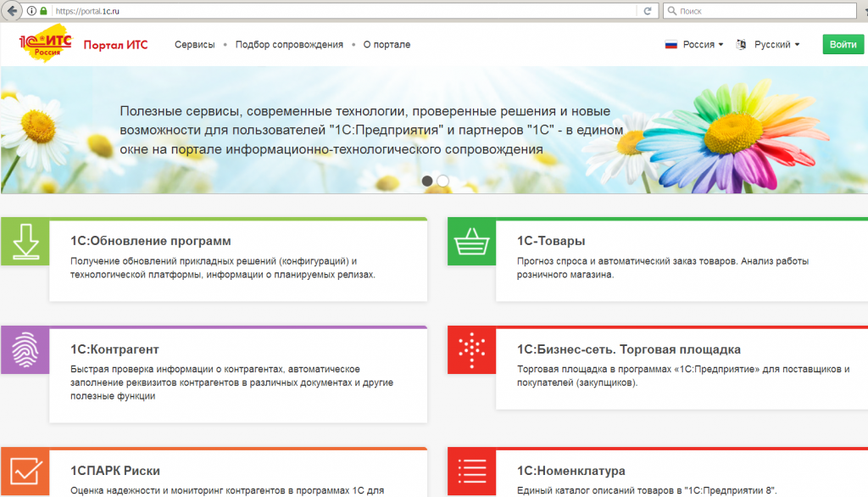868x497 pixels.
Task: Click the green padlock security icon
Action: coord(44,11)
